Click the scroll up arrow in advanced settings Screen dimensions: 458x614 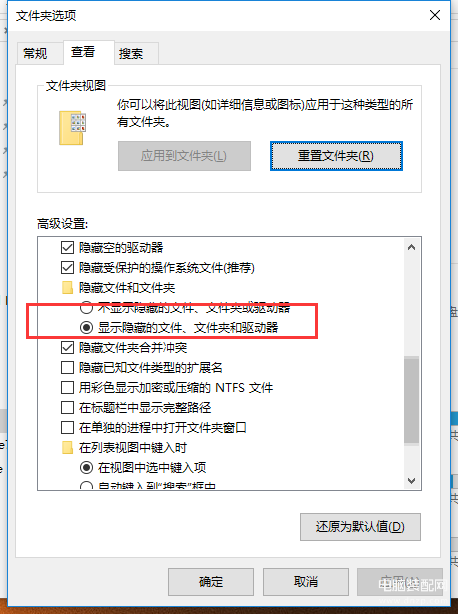(x=411, y=247)
